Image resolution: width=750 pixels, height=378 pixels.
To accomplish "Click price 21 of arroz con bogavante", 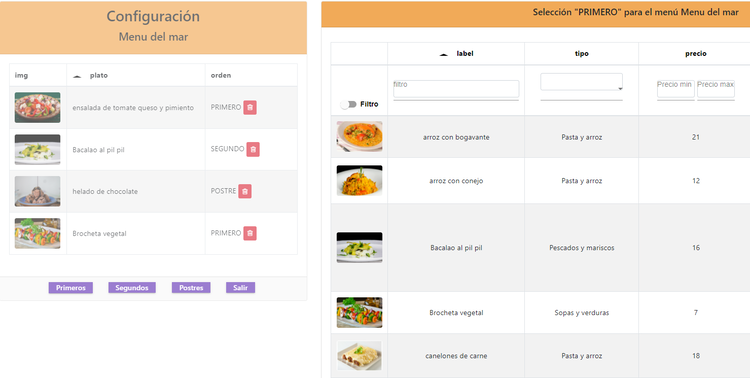I will (x=695, y=137).
